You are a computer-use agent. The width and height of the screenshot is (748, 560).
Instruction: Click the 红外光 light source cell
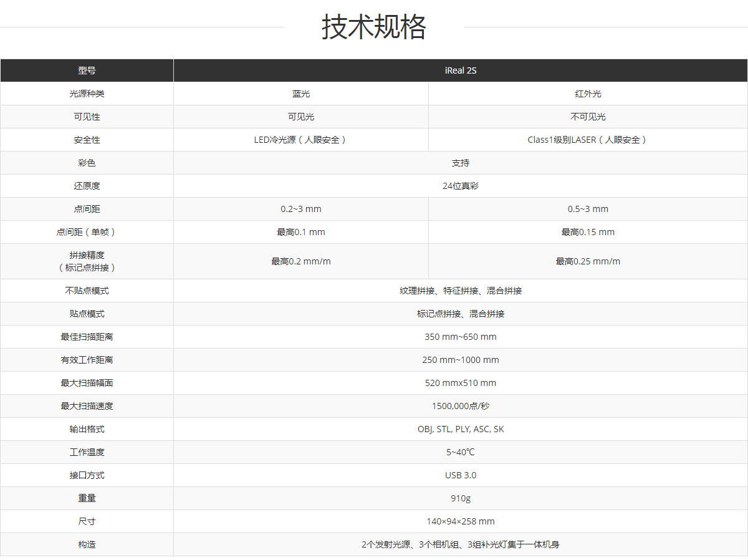tap(587, 94)
